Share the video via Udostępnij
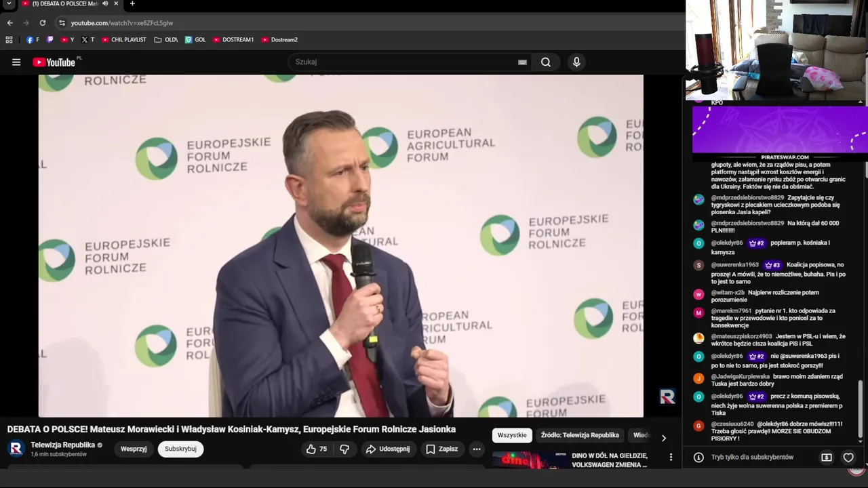Image resolution: width=868 pixels, height=488 pixels. 388,449
